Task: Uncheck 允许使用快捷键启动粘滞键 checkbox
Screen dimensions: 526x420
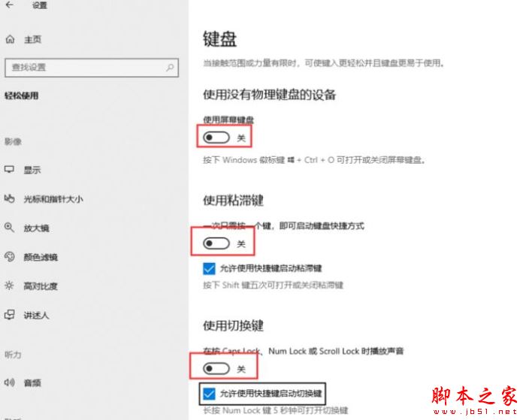Action: (x=209, y=268)
